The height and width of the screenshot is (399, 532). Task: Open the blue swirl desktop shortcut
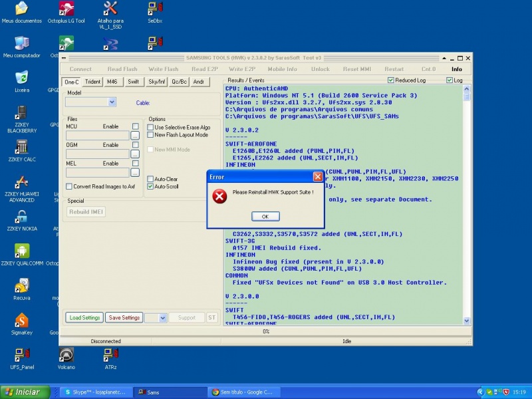[x=110, y=44]
